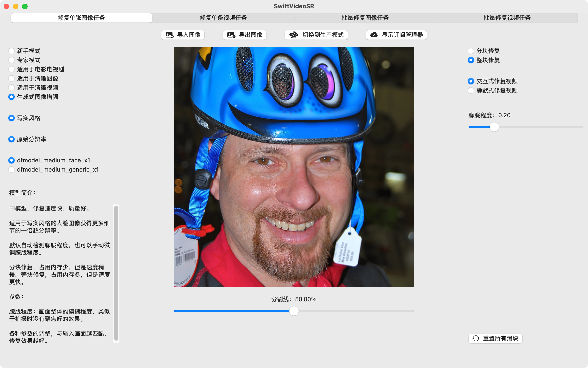Switch to the 批量修复图像任务 tab

pos(365,18)
